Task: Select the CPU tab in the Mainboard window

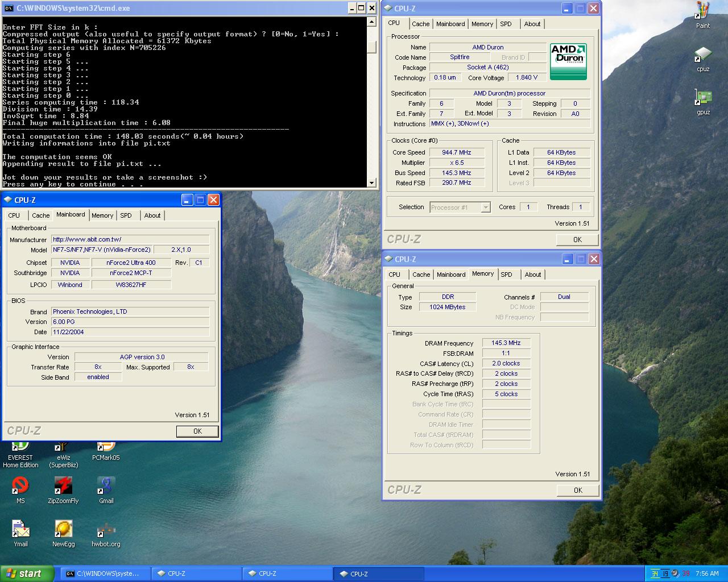Action: 14,215
